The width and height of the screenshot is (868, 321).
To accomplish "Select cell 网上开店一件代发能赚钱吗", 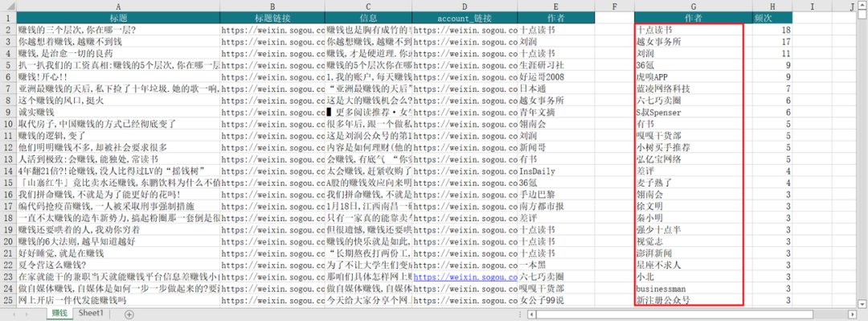I will 118,301.
